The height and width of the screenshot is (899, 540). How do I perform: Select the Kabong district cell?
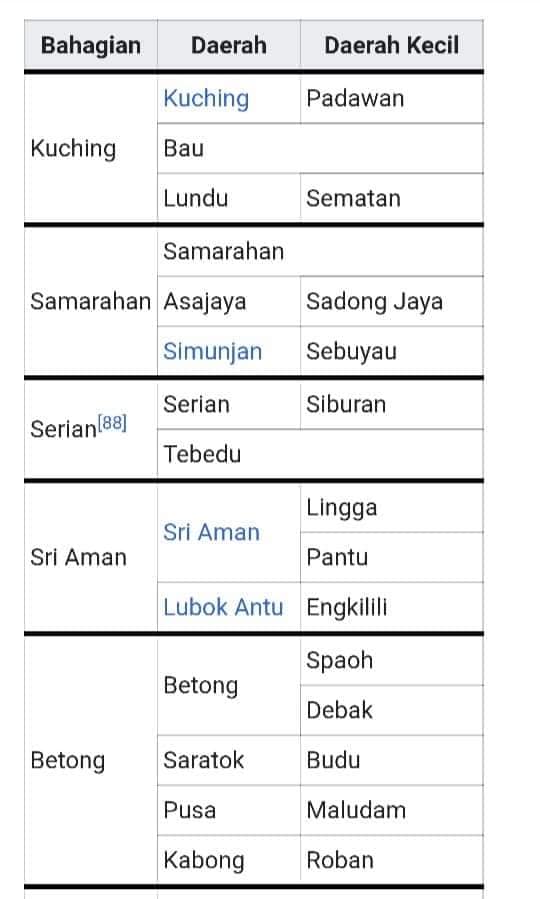point(229,860)
